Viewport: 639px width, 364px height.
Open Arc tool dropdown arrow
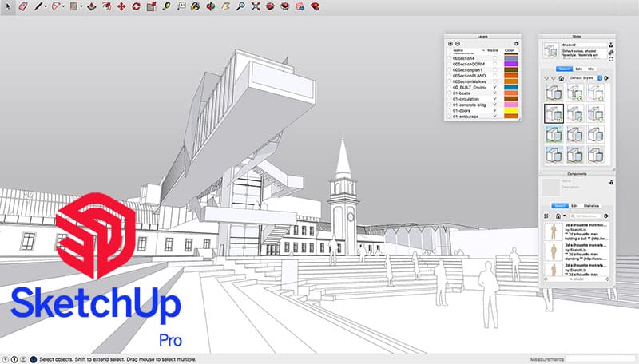(x=63, y=6)
